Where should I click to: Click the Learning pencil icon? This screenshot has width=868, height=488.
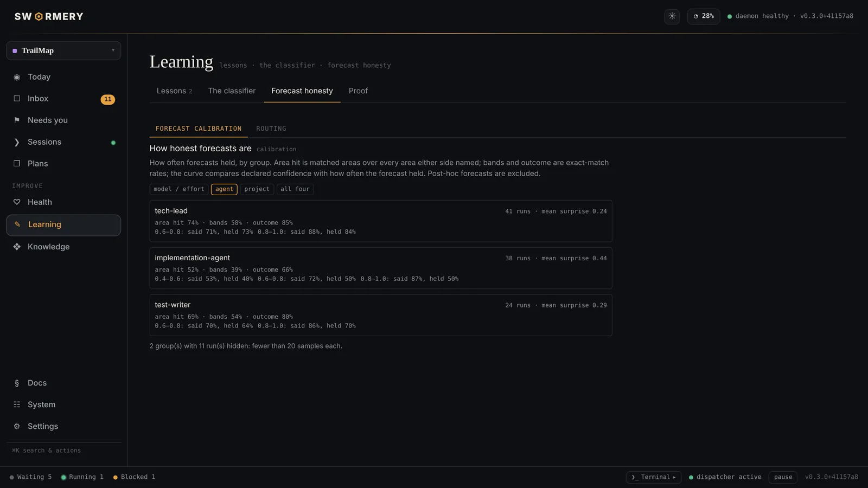click(17, 224)
